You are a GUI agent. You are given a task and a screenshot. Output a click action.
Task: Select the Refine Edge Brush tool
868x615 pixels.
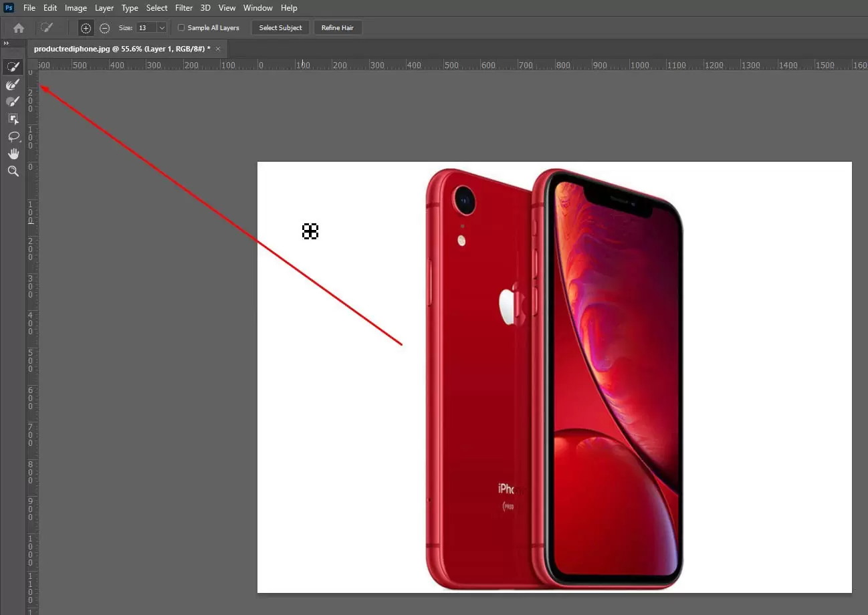pos(13,84)
